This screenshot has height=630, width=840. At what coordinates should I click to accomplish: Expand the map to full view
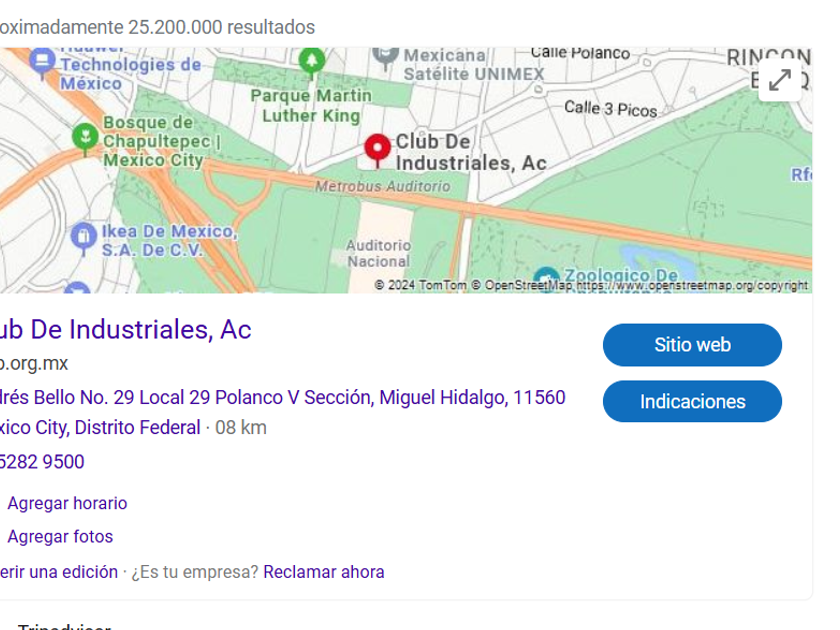tap(780, 80)
